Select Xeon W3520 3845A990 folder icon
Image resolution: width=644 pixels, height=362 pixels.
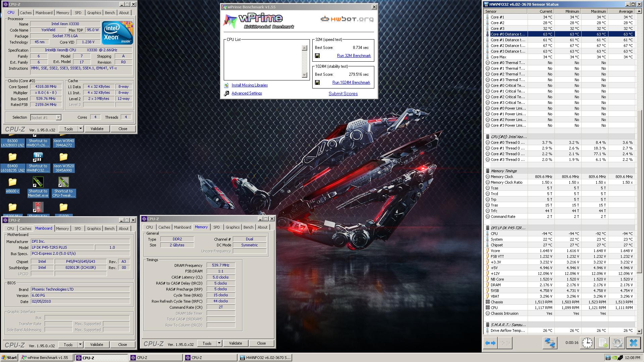[x=63, y=157]
